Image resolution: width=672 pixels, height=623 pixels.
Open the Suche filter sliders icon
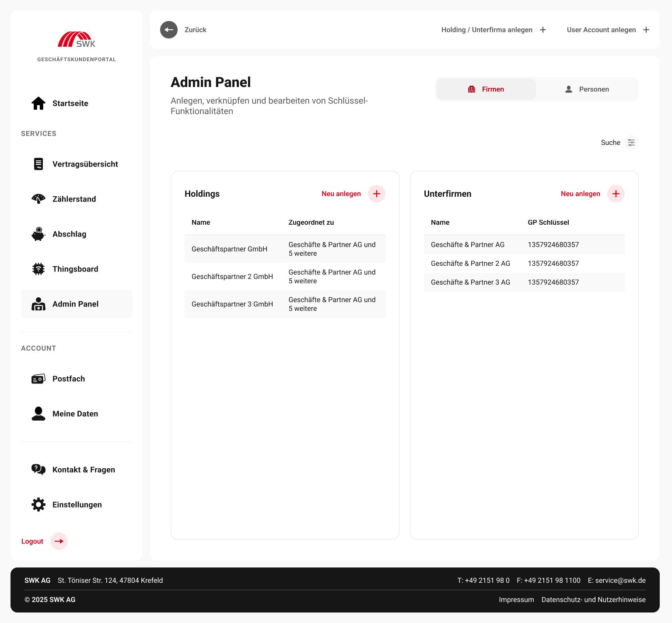tap(631, 143)
